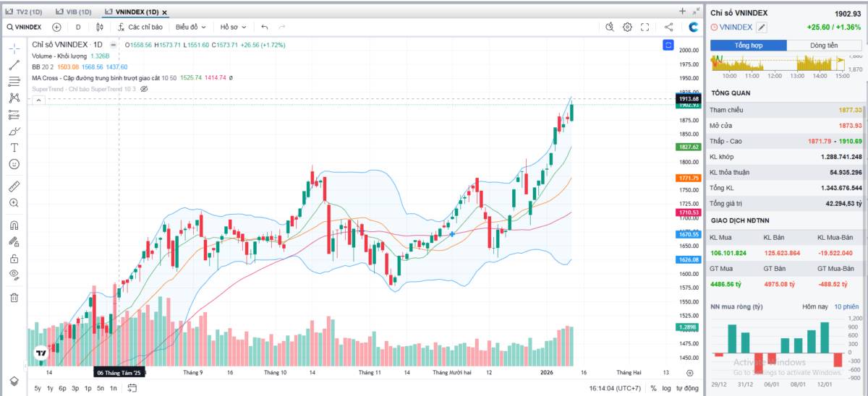Select the trend line drawing tool
The width and height of the screenshot is (868, 396).
coord(14,65)
